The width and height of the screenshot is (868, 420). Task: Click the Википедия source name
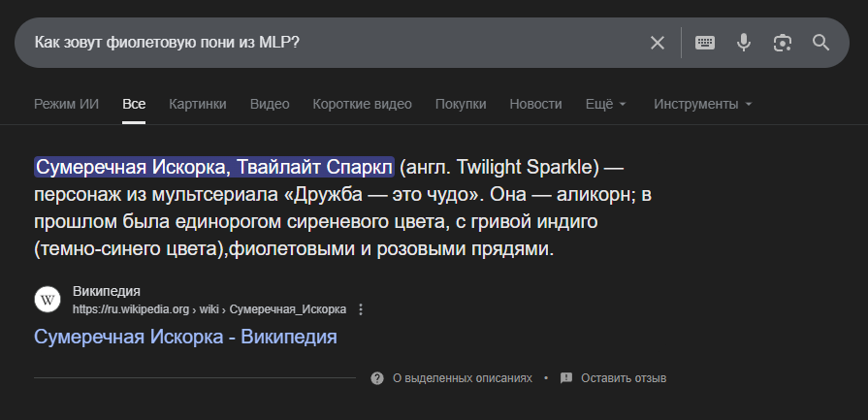(107, 292)
